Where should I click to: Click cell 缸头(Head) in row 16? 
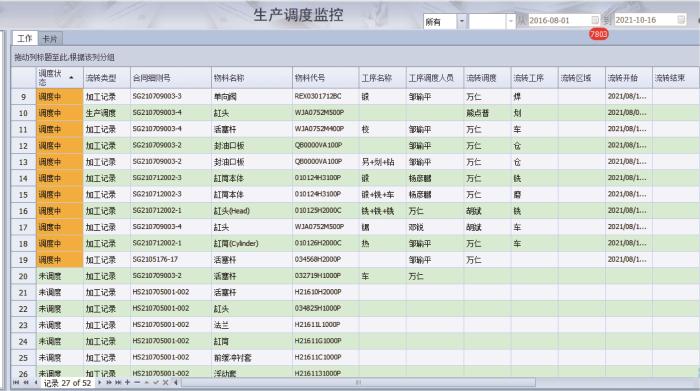click(x=252, y=211)
